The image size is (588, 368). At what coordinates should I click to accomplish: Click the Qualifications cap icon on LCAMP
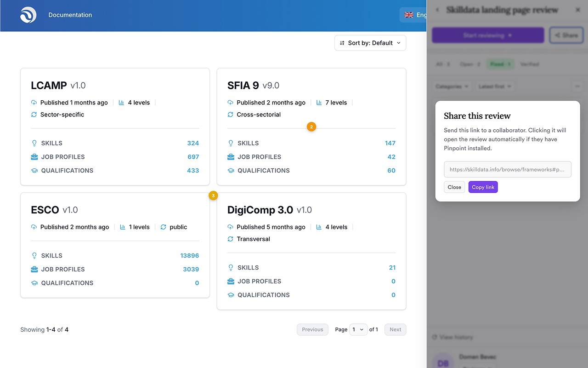pos(34,171)
